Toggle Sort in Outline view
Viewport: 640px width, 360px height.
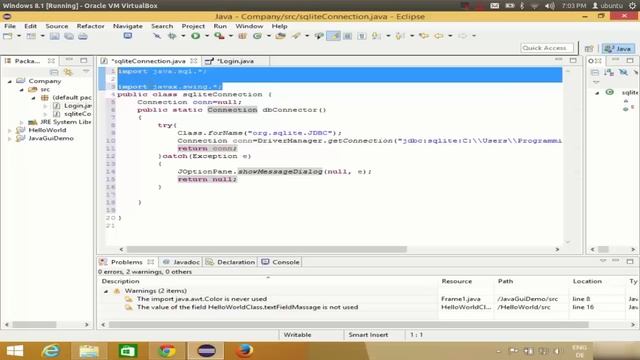coord(609,72)
